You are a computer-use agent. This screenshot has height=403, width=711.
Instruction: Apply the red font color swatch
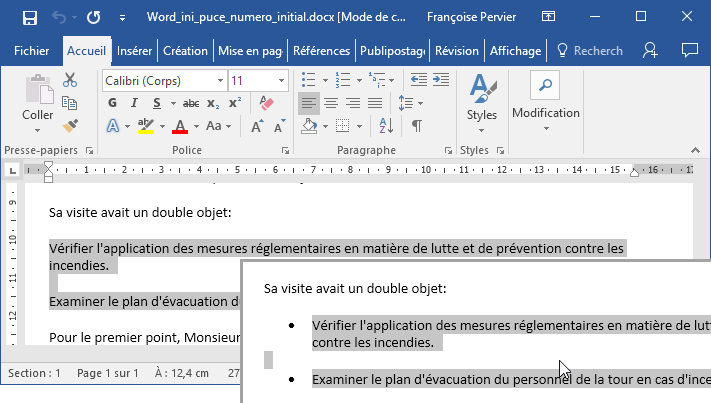180,126
